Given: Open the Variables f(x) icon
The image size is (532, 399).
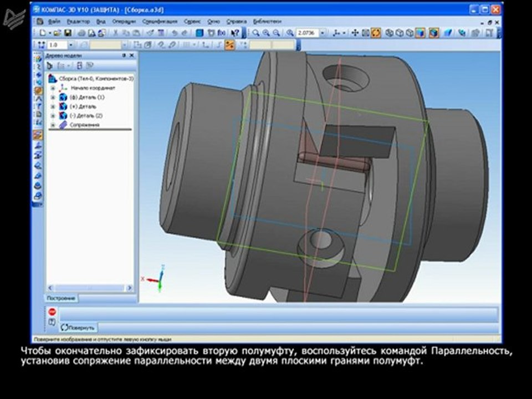Looking at the screenshot, I should 222,33.
